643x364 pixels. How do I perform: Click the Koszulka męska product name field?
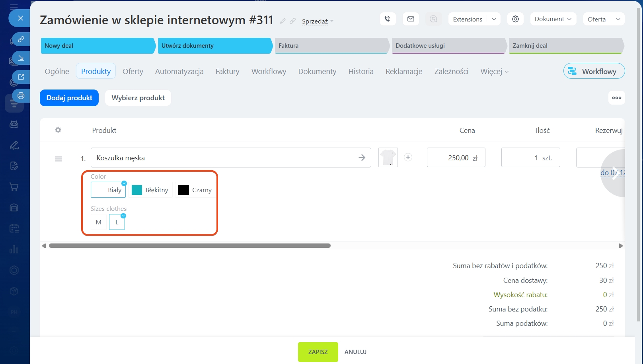223,158
